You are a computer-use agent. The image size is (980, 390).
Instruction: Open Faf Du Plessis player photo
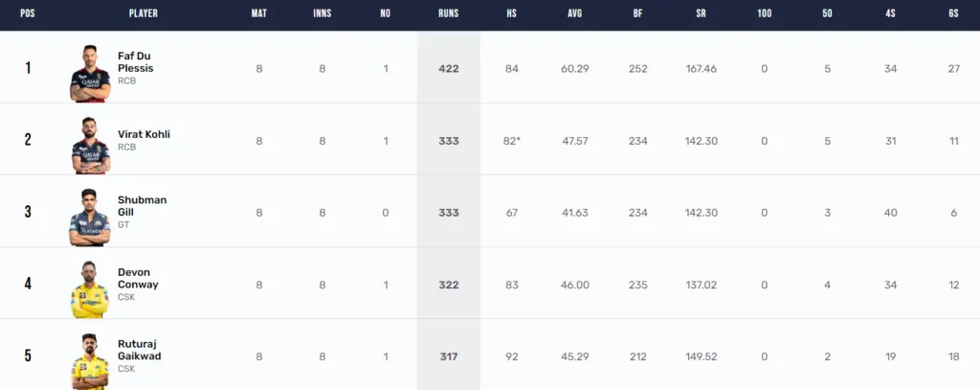pos(90,73)
